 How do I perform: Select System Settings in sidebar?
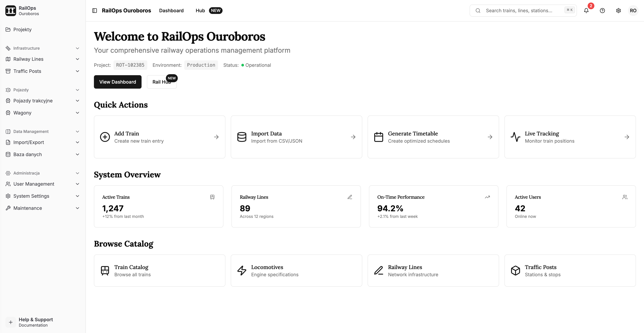click(x=42, y=196)
